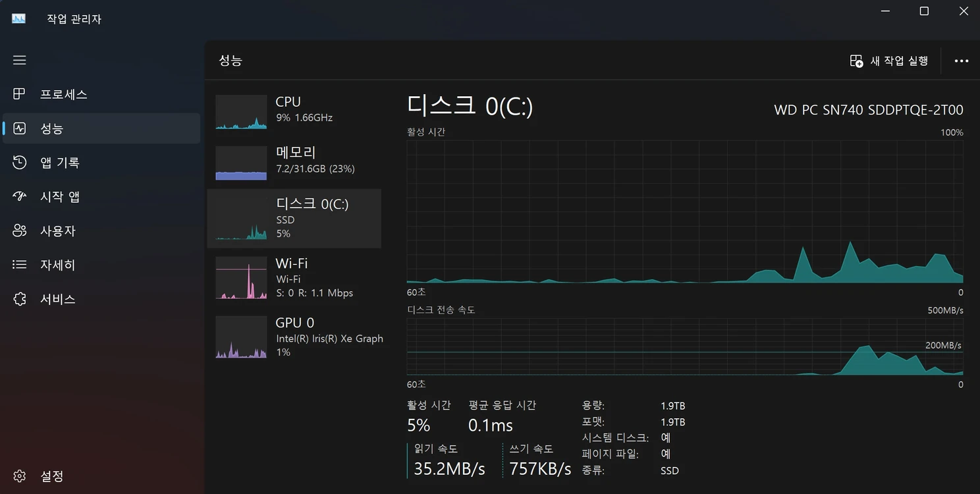This screenshot has width=980, height=494.
Task: Switch to the 성능 performance tab
Action: click(x=101, y=128)
